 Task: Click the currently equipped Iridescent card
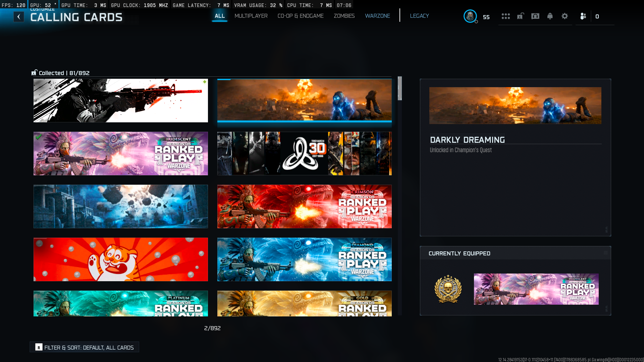pyautogui.click(x=536, y=289)
